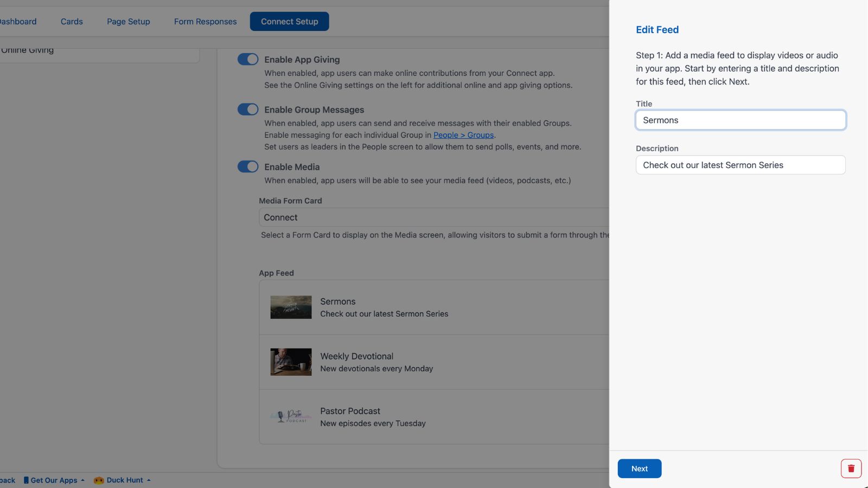
Task: Click the Pastor Podcast logo thumbnail
Action: pyautogui.click(x=291, y=416)
